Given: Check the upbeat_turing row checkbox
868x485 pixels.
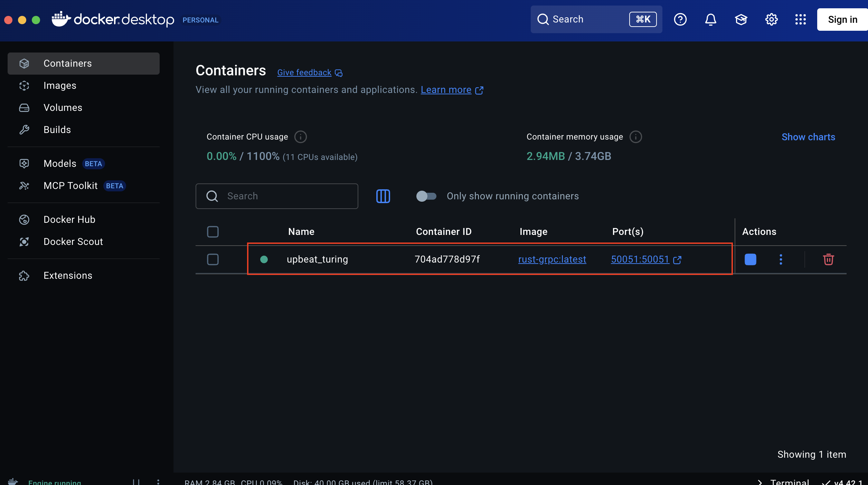Looking at the screenshot, I should [x=213, y=259].
